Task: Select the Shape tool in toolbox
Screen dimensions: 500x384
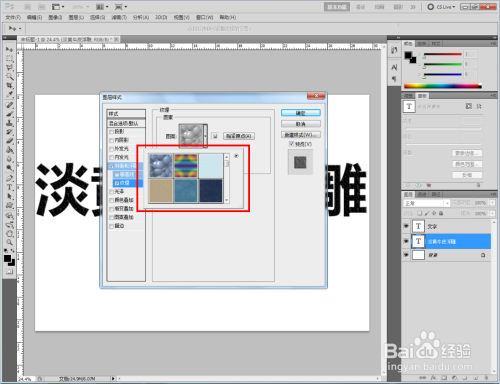Action: (9, 205)
